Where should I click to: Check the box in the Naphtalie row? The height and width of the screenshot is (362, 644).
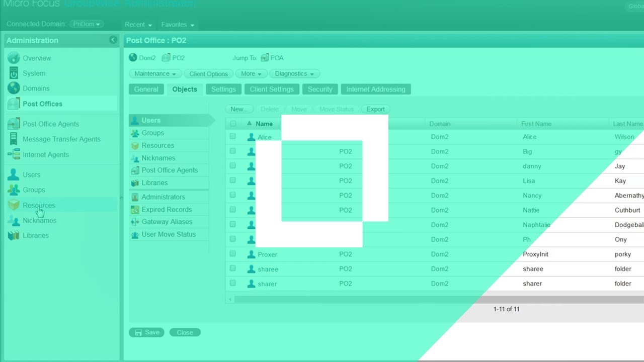pyautogui.click(x=233, y=224)
